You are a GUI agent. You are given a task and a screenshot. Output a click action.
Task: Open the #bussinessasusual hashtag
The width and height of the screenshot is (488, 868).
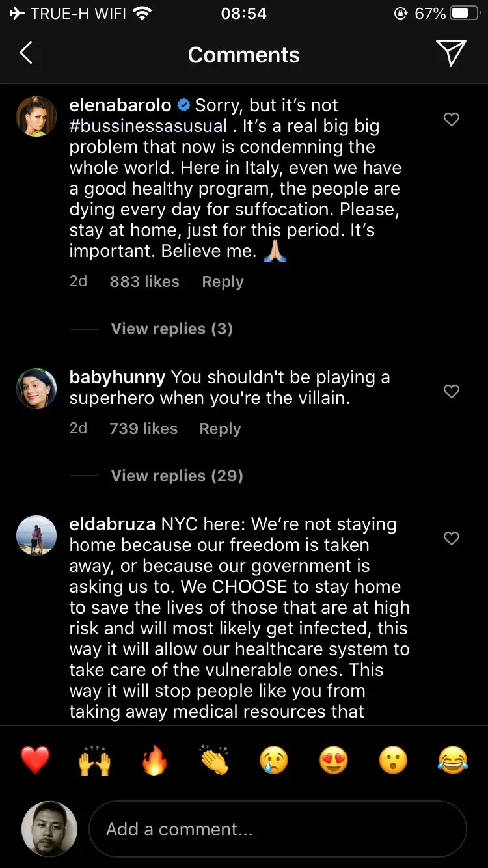pos(148,126)
